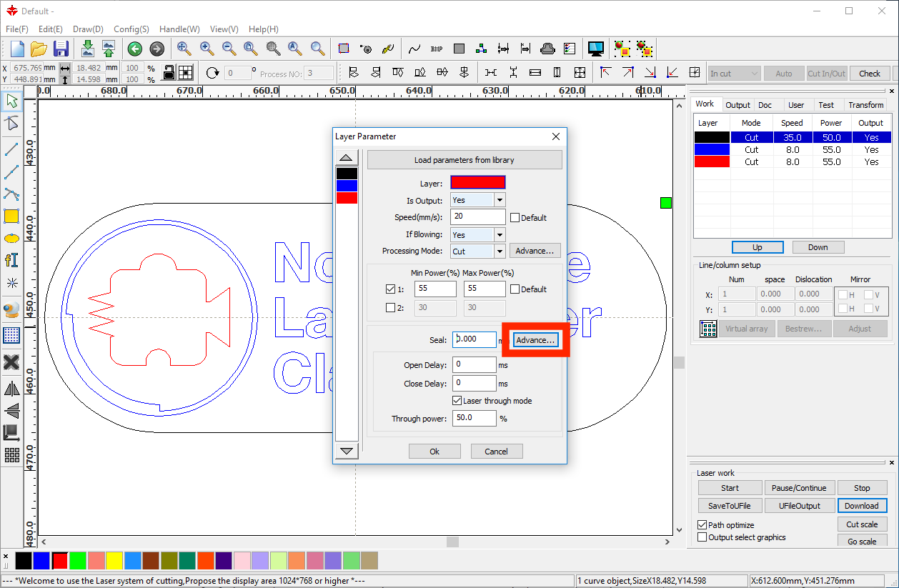This screenshot has width=899, height=588.
Task: Toggle the Laser through mode checkbox
Action: click(457, 401)
